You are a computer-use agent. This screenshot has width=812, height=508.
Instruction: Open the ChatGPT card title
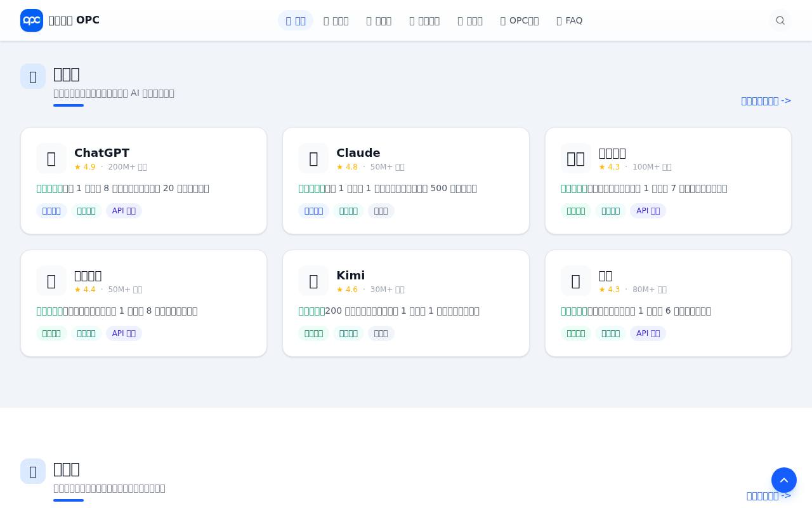click(x=101, y=153)
